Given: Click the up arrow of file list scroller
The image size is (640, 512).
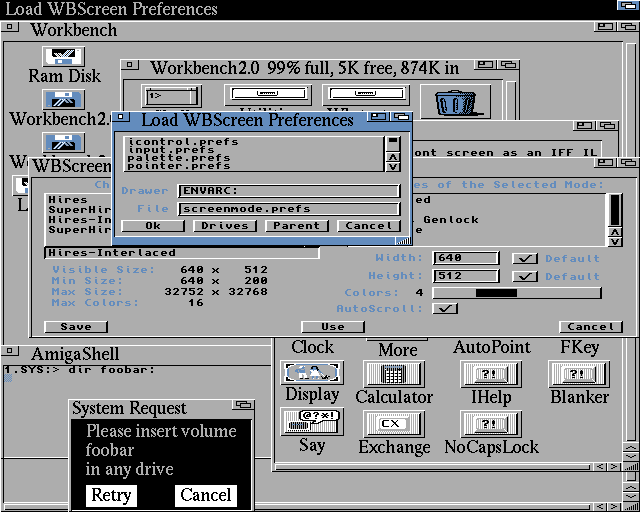Looking at the screenshot, I should 393,157.
